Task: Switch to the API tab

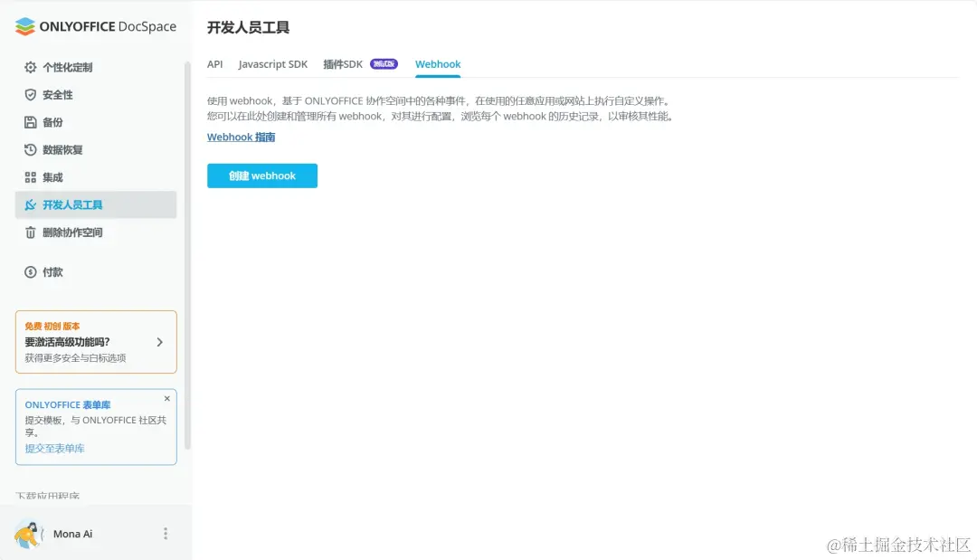Action: (215, 64)
